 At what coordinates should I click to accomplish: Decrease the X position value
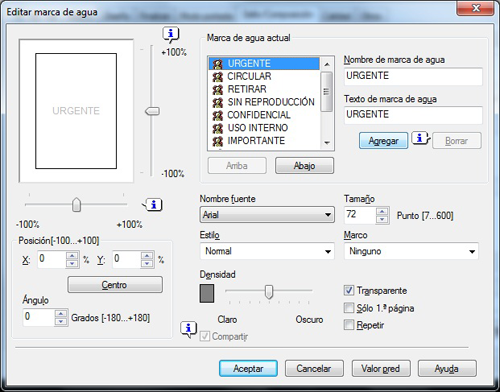tap(72, 264)
